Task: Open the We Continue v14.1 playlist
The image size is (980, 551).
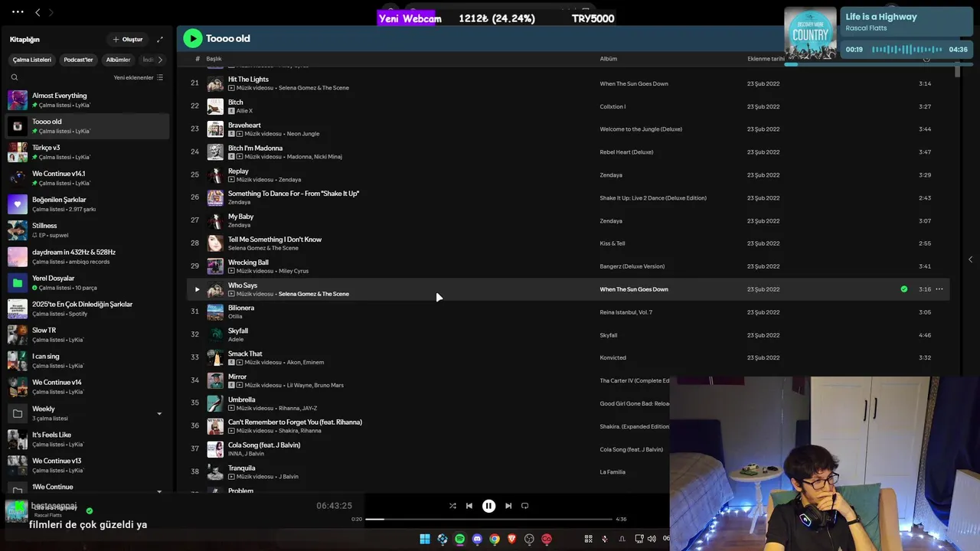Action: tap(88, 178)
